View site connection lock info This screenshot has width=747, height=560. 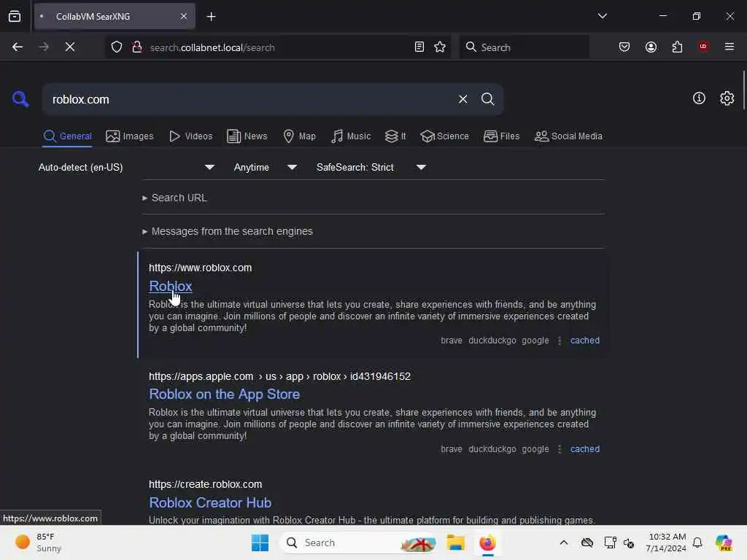[x=137, y=47]
